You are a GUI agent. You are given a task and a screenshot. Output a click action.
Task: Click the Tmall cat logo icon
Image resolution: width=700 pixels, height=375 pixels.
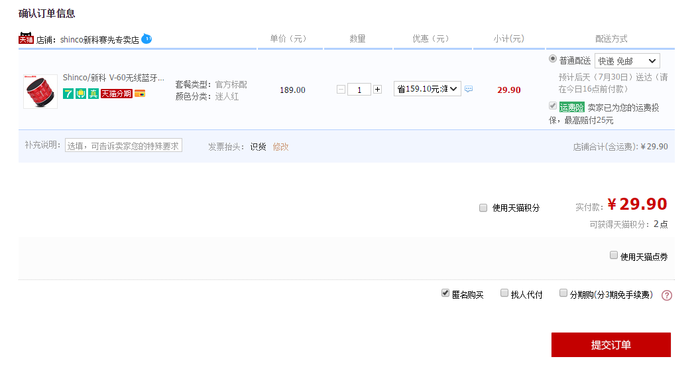tap(26, 38)
